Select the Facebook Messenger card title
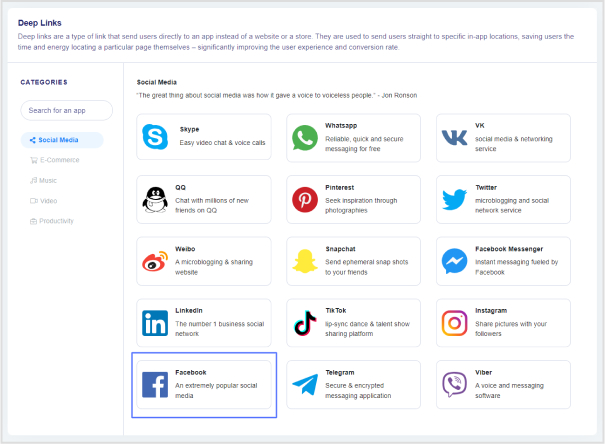Screen dimensions: 605x444 coord(509,249)
